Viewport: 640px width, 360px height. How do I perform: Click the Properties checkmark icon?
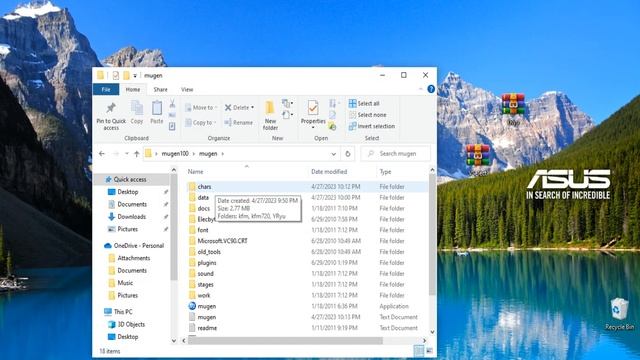(313, 108)
